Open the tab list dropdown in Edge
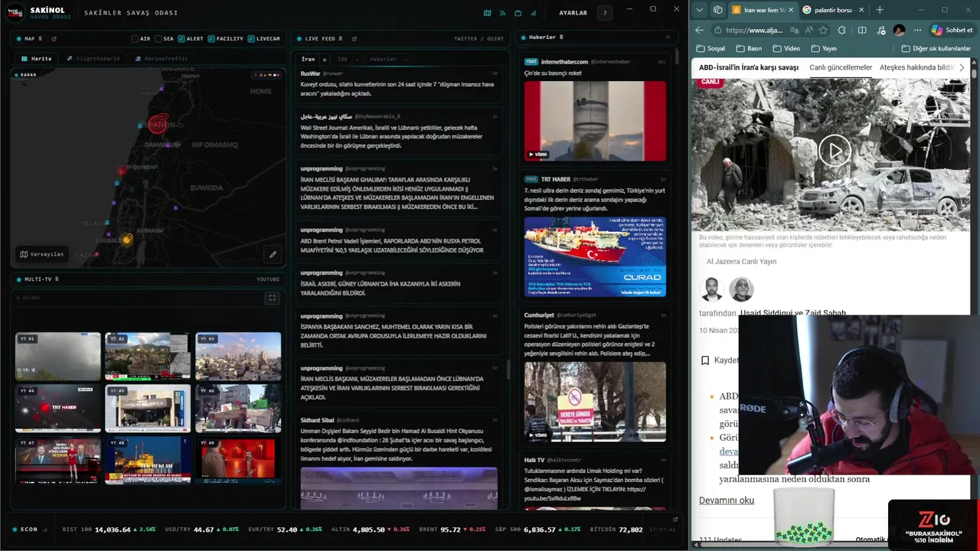Viewport: 980px width, 551px height. point(700,10)
